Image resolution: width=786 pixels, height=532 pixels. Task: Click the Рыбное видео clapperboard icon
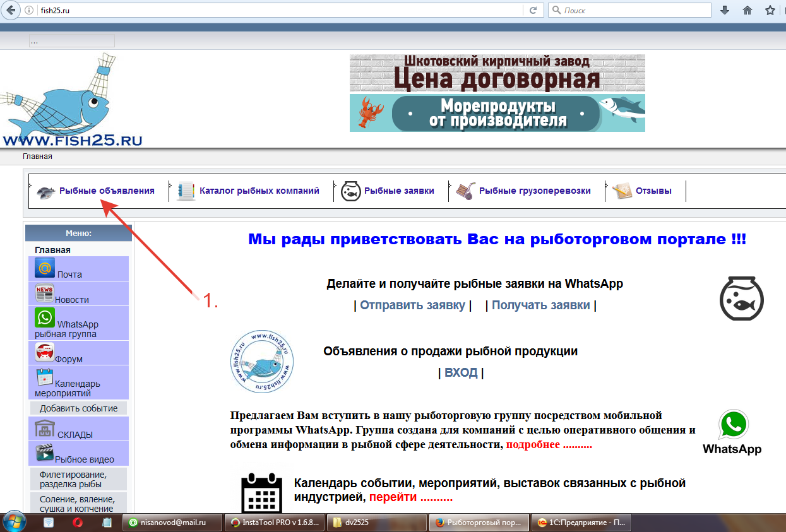pos(44,453)
